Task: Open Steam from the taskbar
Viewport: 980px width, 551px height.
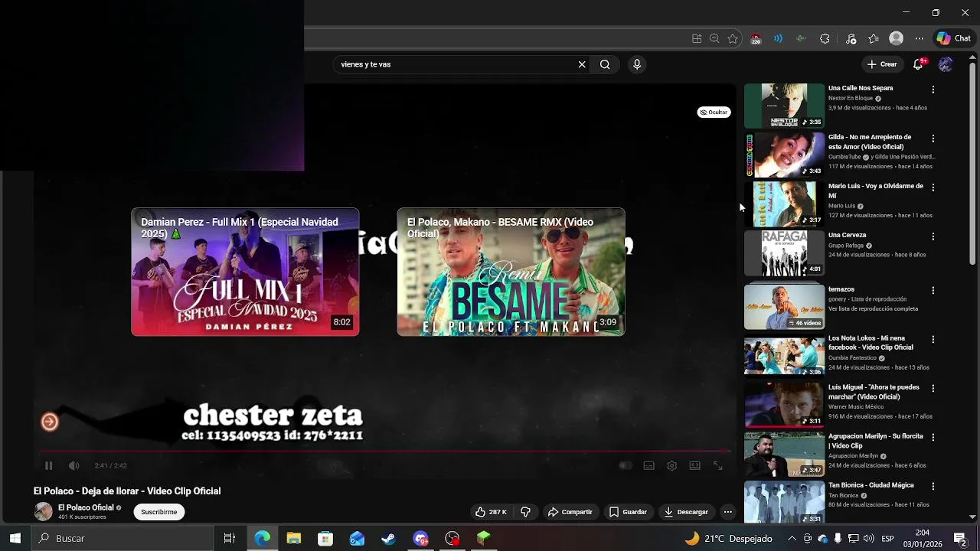Action: click(x=388, y=538)
